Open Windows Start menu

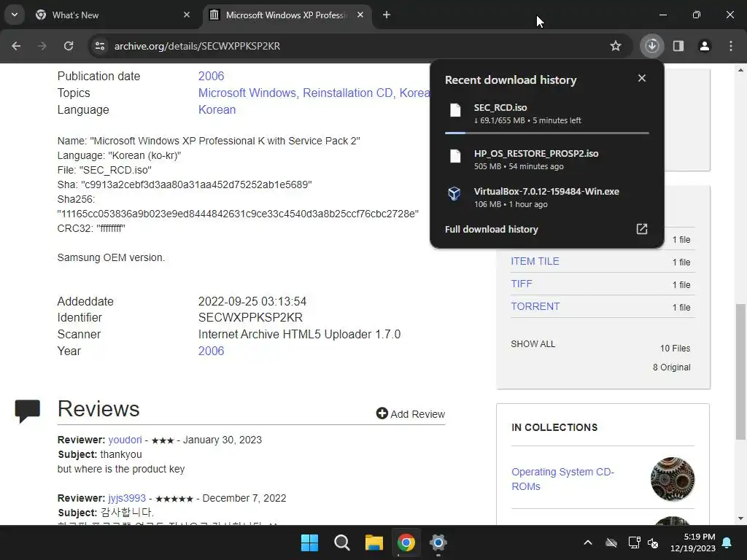click(x=309, y=542)
